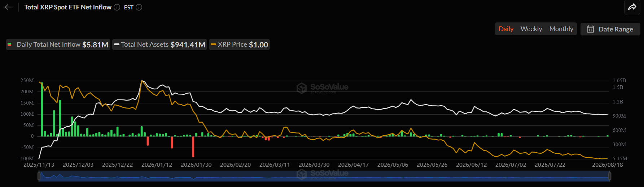Switch to Monthly view

561,29
